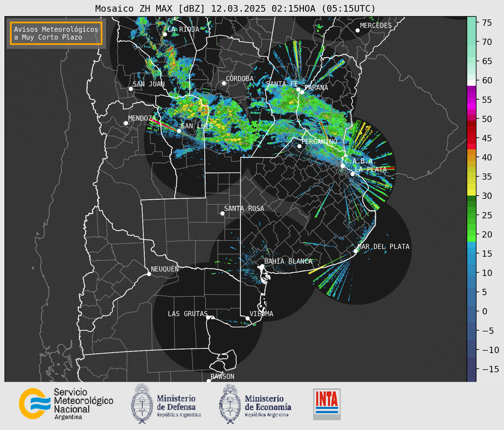Click the Santa Rosa city marker dot
Screen dimensions: 504x430
pos(222,214)
